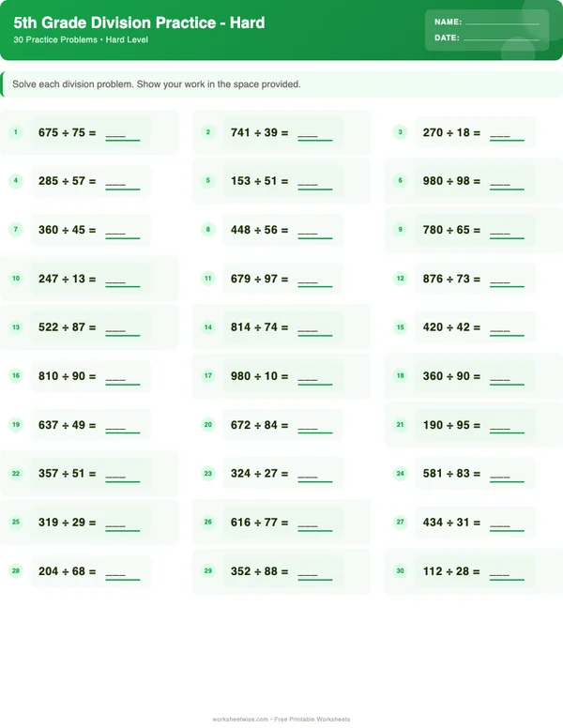Click the number 30 problem badge

[x=400, y=571]
